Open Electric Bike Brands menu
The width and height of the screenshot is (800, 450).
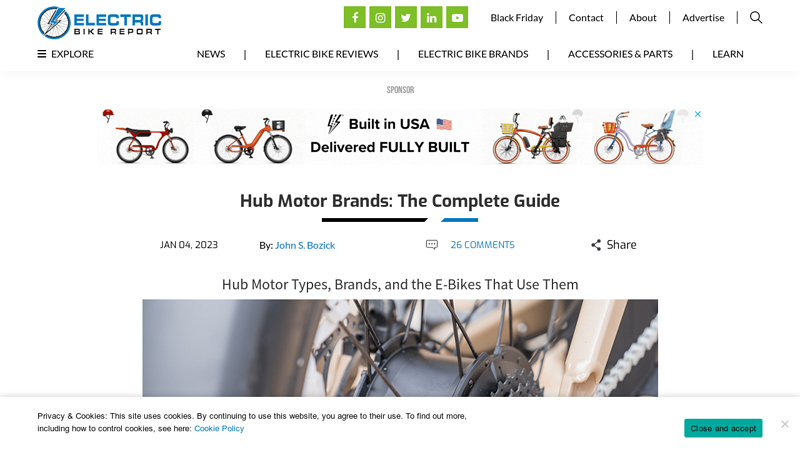coord(473,54)
